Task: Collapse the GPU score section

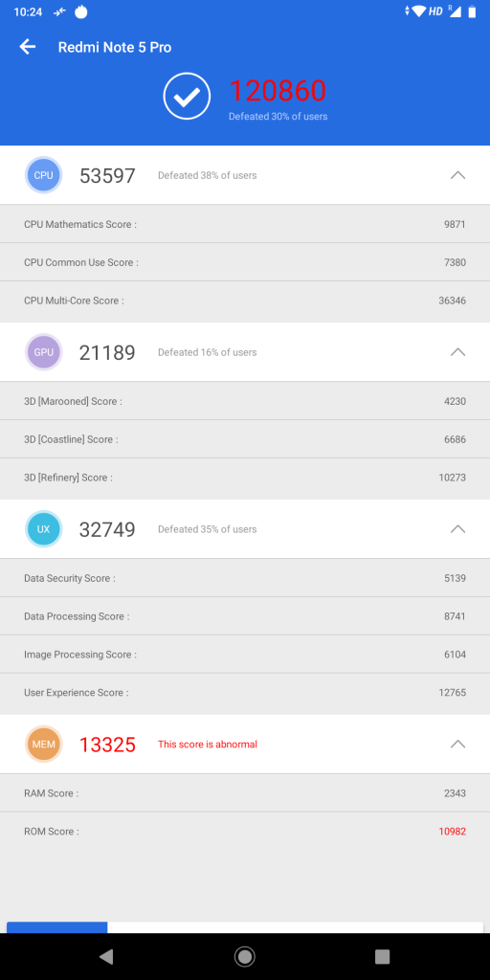Action: click(458, 352)
